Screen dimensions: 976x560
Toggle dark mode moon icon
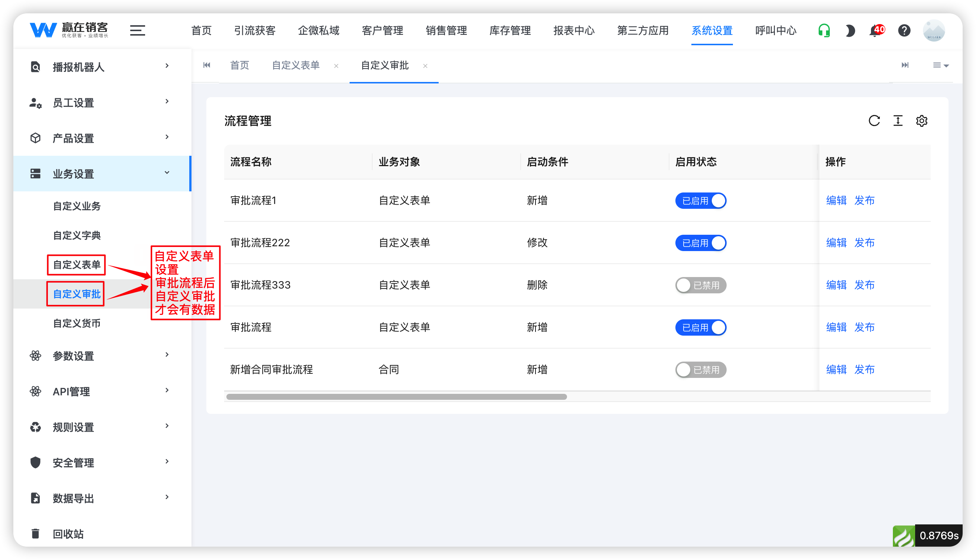pos(850,30)
